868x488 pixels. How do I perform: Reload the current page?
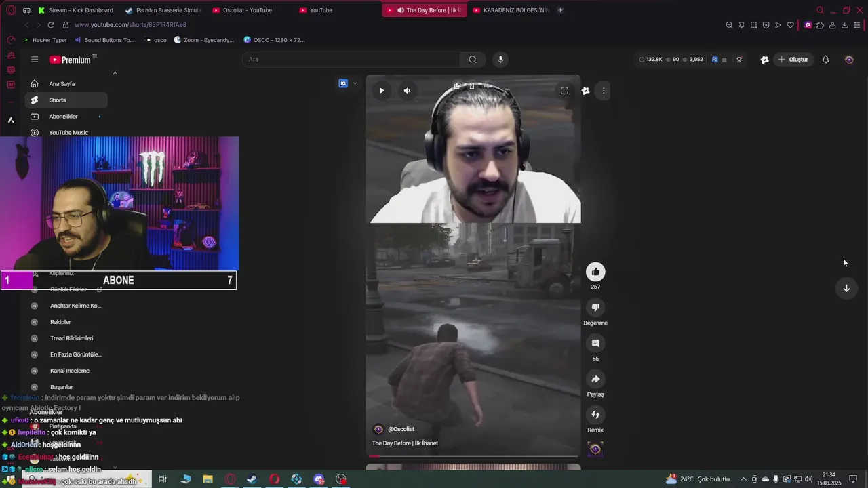(51, 25)
